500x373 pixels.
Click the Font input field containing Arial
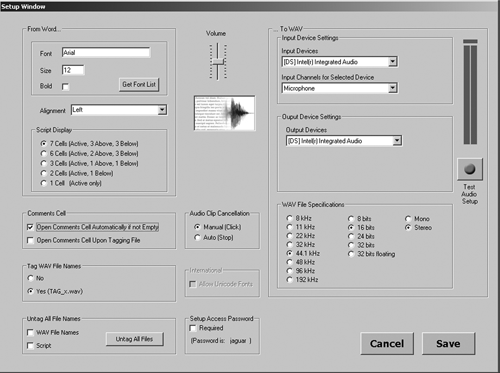click(x=106, y=53)
